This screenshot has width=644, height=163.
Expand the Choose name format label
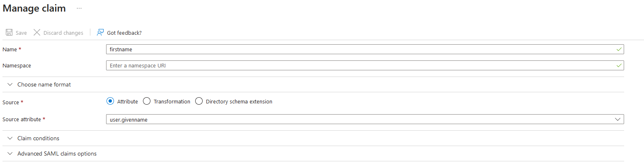coord(44,84)
